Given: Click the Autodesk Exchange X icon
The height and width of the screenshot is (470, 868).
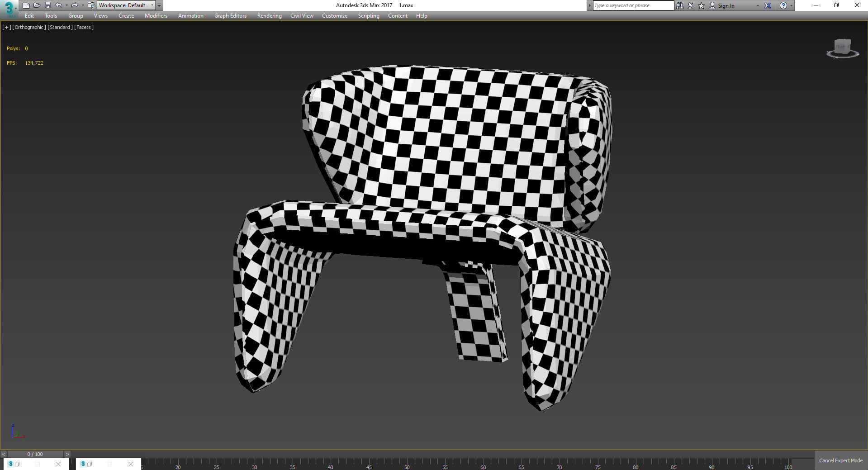Looking at the screenshot, I should pyautogui.click(x=768, y=5).
